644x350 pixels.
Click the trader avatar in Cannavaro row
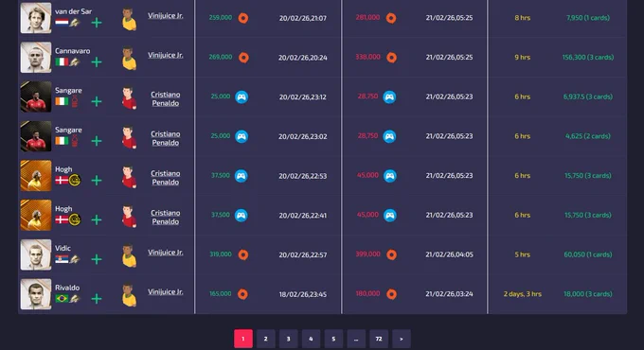click(x=129, y=58)
